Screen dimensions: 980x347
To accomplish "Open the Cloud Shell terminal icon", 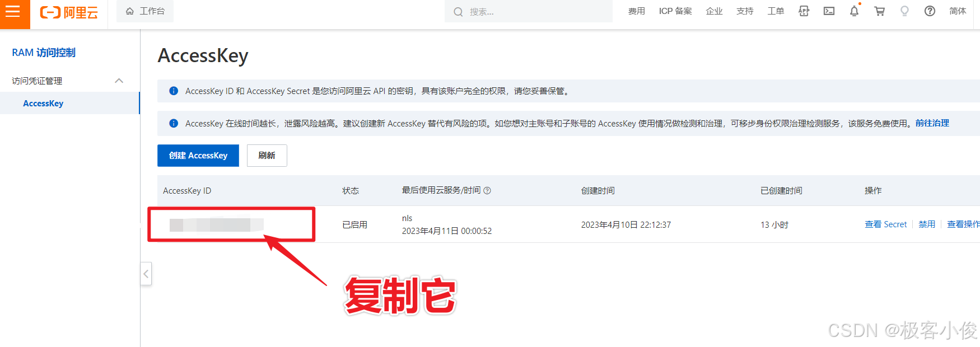I will click(x=829, y=11).
